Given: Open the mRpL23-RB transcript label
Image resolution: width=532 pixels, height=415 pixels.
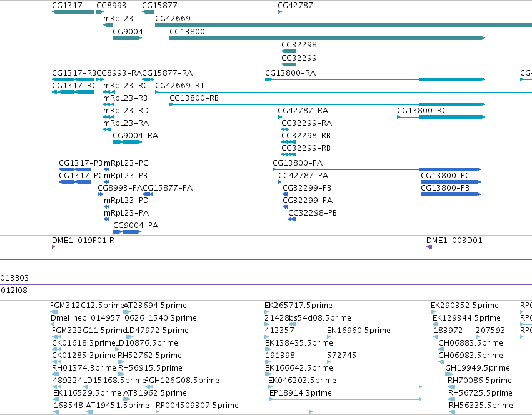Looking at the screenshot, I should click(x=125, y=98).
